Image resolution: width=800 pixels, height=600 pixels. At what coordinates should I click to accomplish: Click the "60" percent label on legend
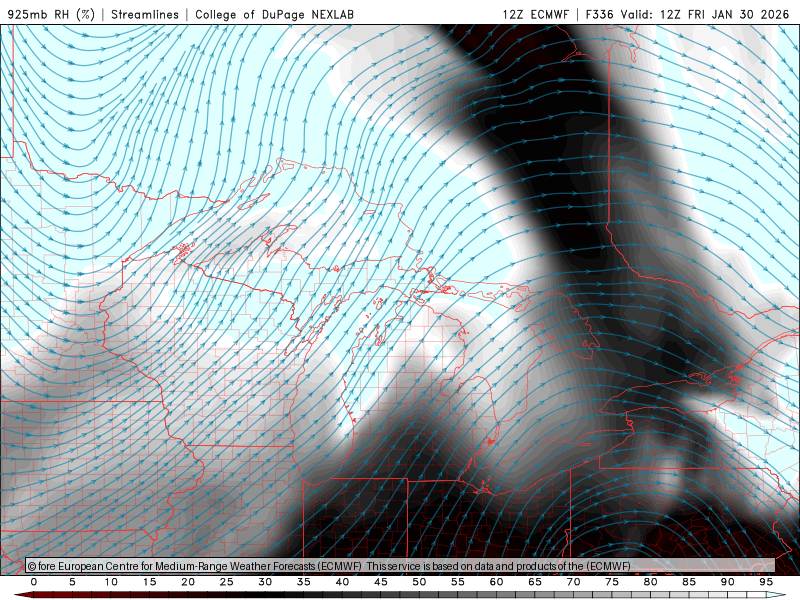pyautogui.click(x=496, y=582)
